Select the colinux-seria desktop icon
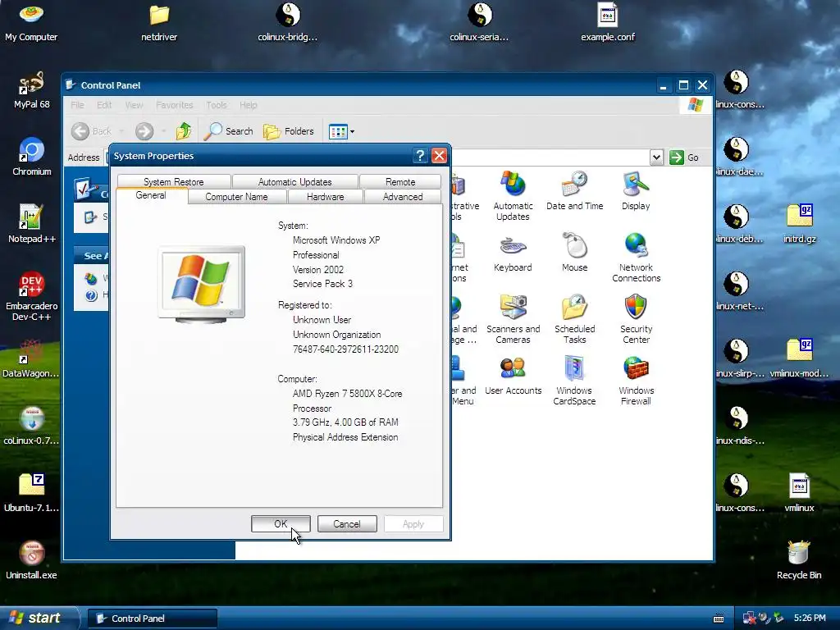Image resolution: width=840 pixels, height=630 pixels. 479,22
